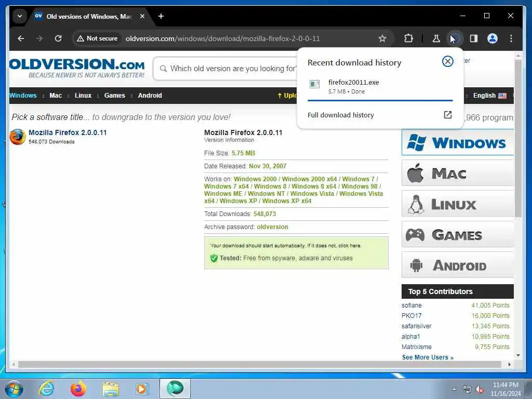Screen dimensions: 532x399
Task: Click the vertical scrollbar thumb
Action: click(x=518, y=138)
